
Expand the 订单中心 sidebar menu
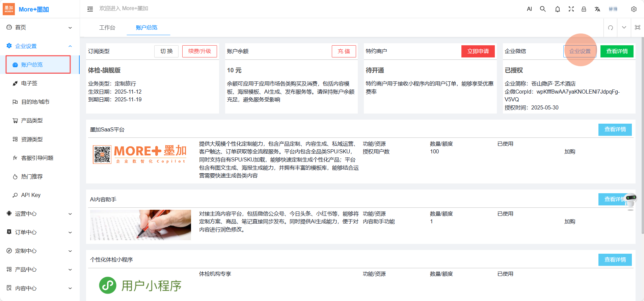pos(39,232)
